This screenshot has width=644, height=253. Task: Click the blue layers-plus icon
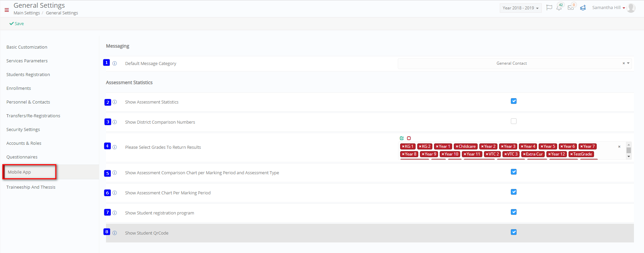583,8
